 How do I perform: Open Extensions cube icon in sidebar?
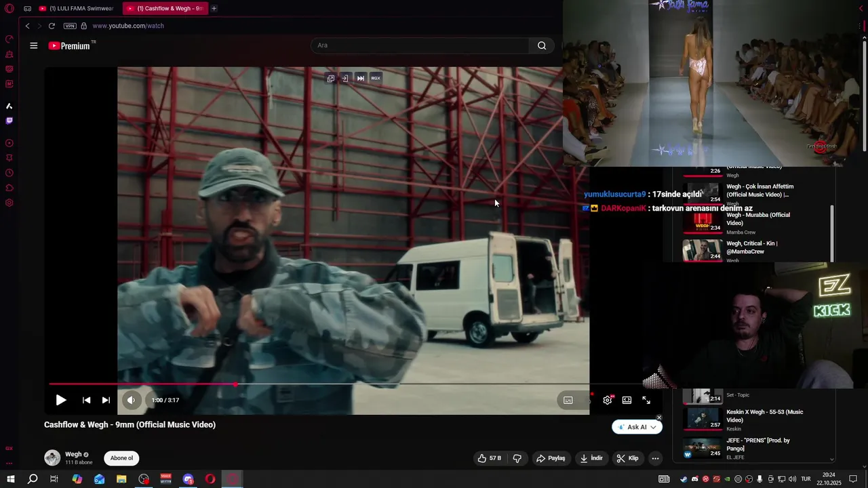click(9, 188)
